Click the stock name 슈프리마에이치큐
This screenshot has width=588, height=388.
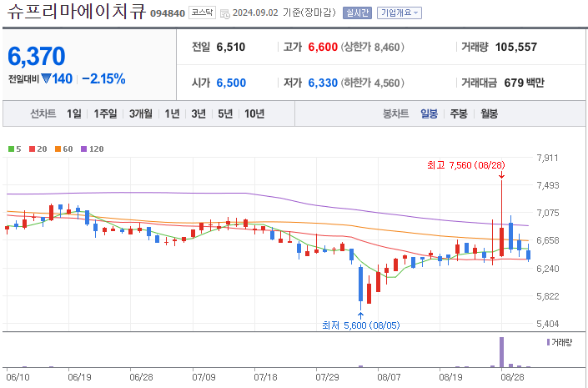click(x=76, y=12)
